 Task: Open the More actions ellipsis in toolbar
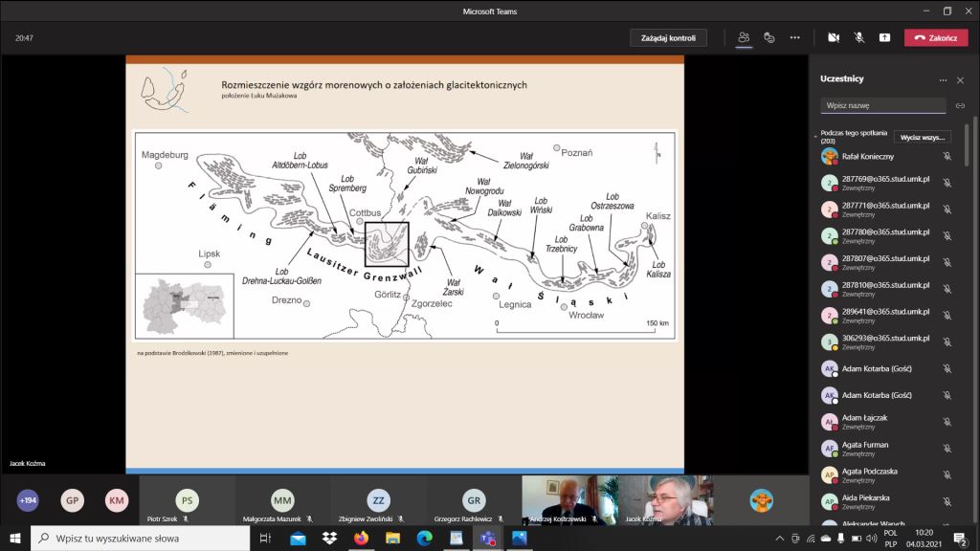pyautogui.click(x=794, y=37)
